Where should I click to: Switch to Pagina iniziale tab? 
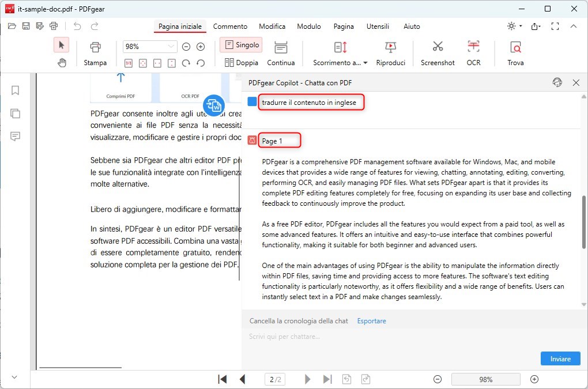180,27
